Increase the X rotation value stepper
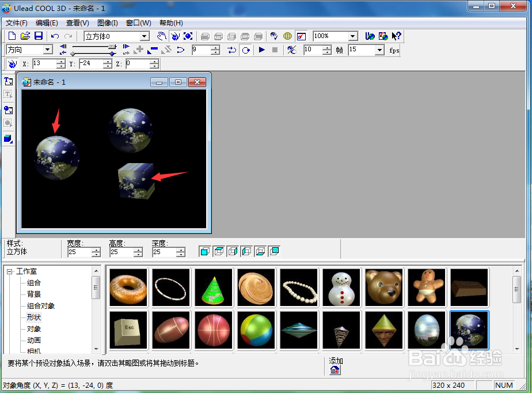This screenshot has height=393, width=532. pyautogui.click(x=60, y=61)
